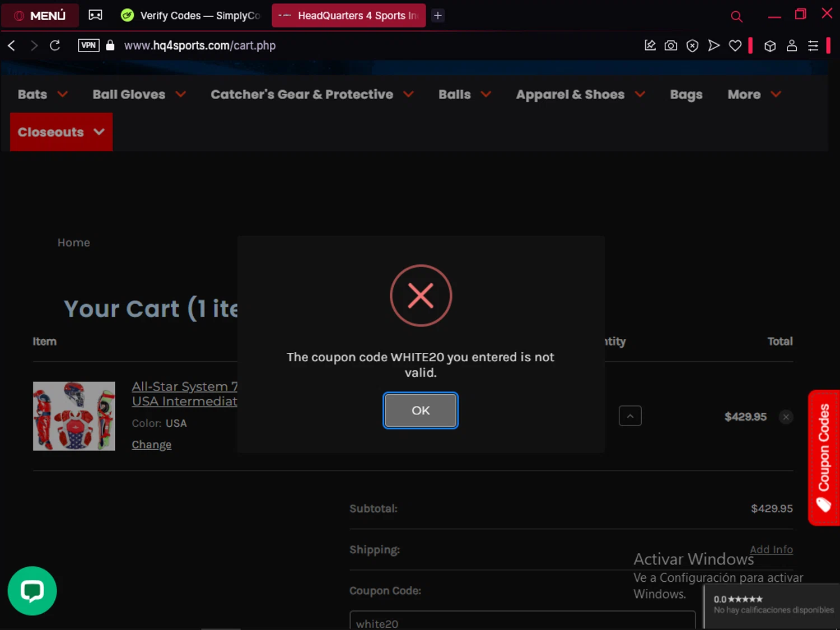Screen dimensions: 840x630
Task: Click the Subtotal: label
Action: 374,508
